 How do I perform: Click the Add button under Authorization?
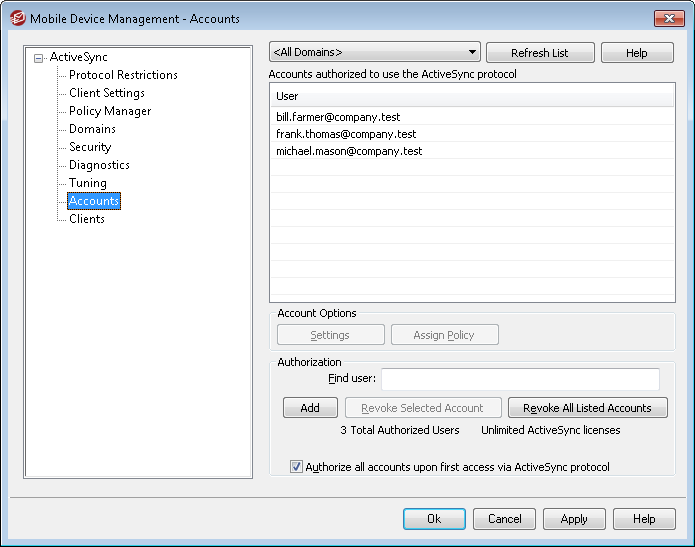pos(310,408)
